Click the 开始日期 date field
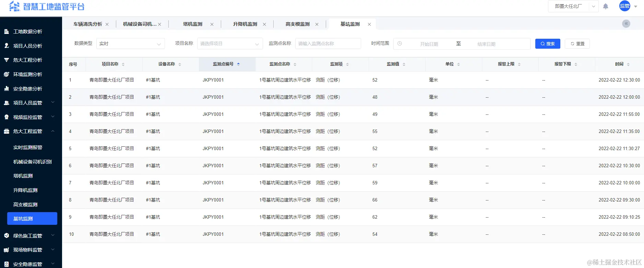This screenshot has height=268, width=644. click(x=429, y=44)
